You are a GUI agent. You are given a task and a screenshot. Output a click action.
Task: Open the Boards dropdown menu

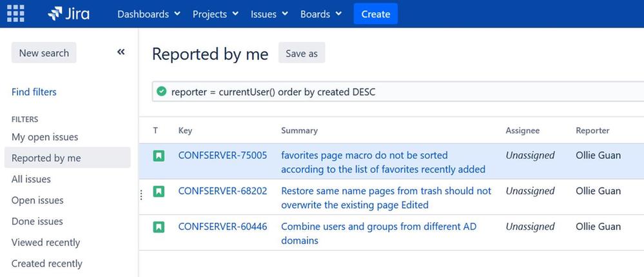tap(321, 14)
